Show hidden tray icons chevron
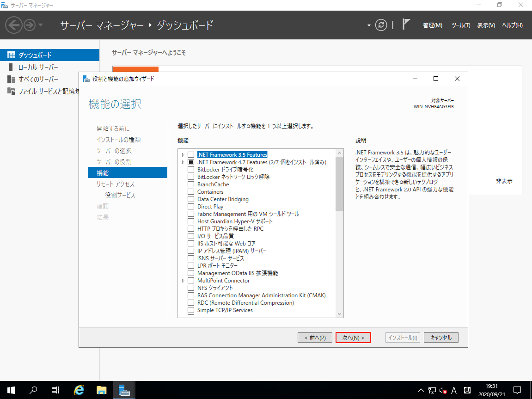Screen dimensions: 532x399 click(x=421, y=390)
